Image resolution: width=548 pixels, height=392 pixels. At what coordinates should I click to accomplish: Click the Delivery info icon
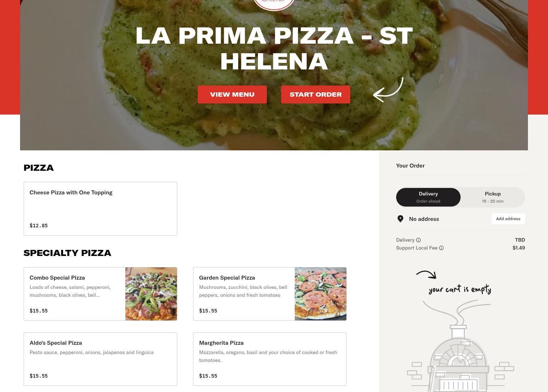[x=418, y=240]
